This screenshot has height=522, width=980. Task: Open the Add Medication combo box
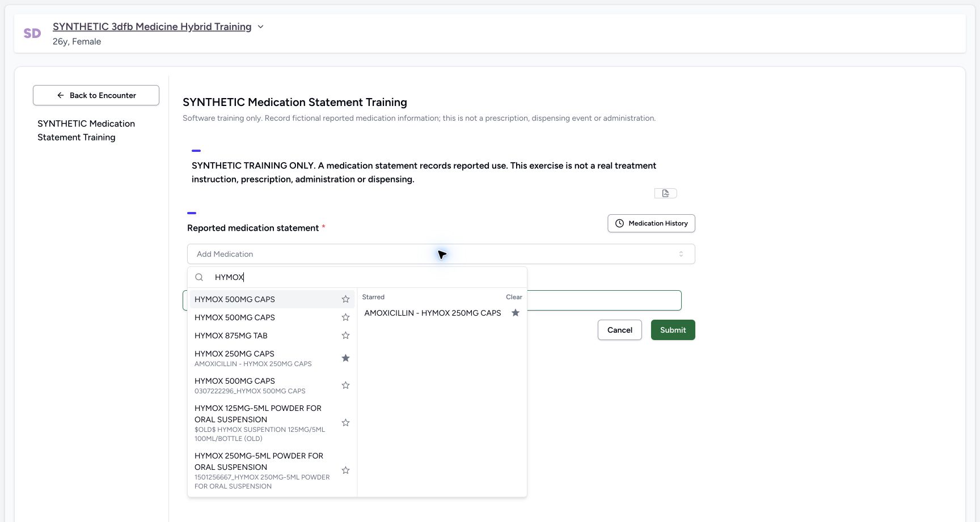(441, 254)
